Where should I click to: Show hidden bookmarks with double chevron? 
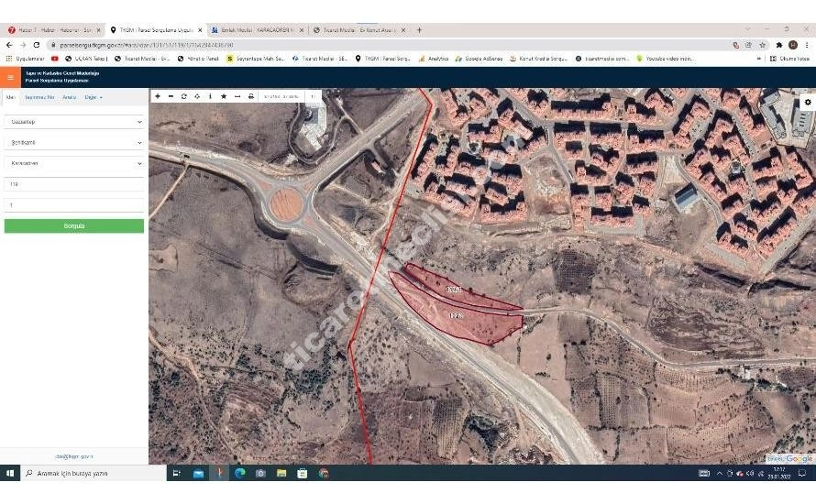[759, 59]
